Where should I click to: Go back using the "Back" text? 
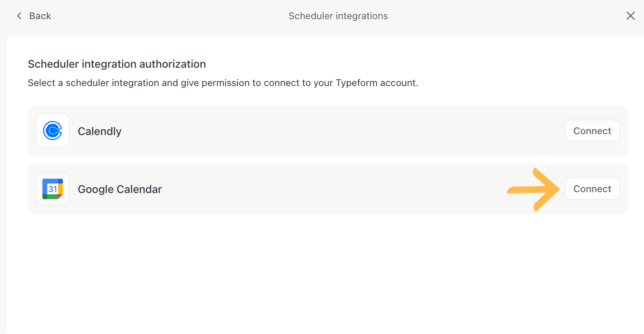pyautogui.click(x=40, y=16)
